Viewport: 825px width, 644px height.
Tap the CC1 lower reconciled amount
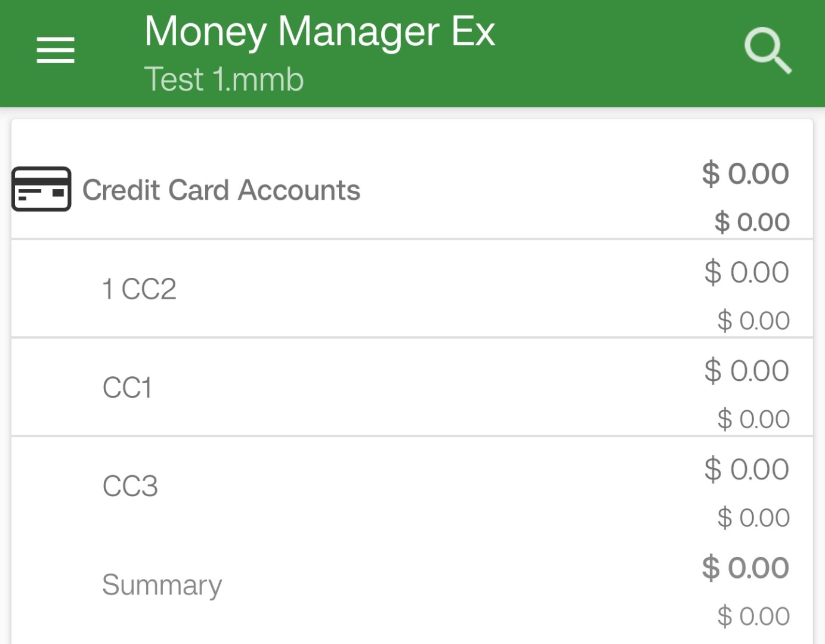[x=753, y=419]
